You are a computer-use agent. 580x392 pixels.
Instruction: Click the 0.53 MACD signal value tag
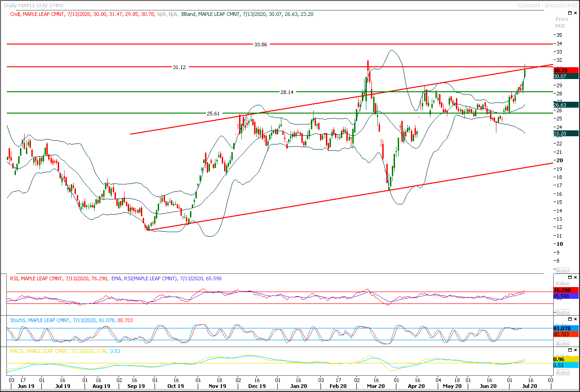click(566, 365)
